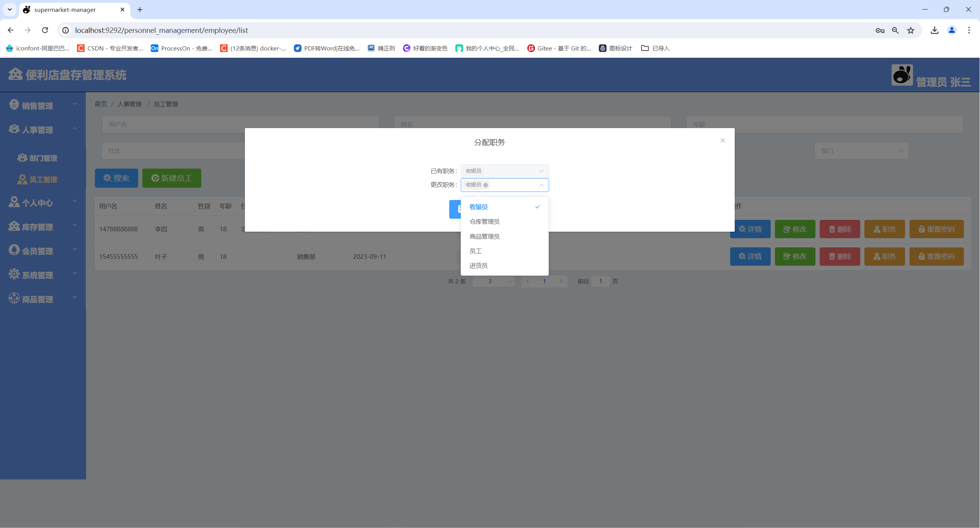Open Chrome three-dot menu
This screenshot has width=980, height=528.
click(969, 30)
